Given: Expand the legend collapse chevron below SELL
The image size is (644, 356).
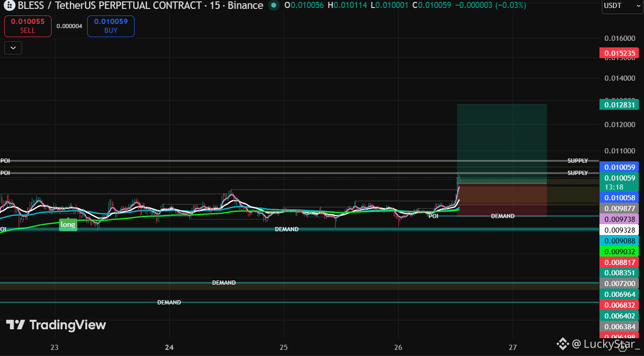Looking at the screenshot, I should tap(13, 48).
